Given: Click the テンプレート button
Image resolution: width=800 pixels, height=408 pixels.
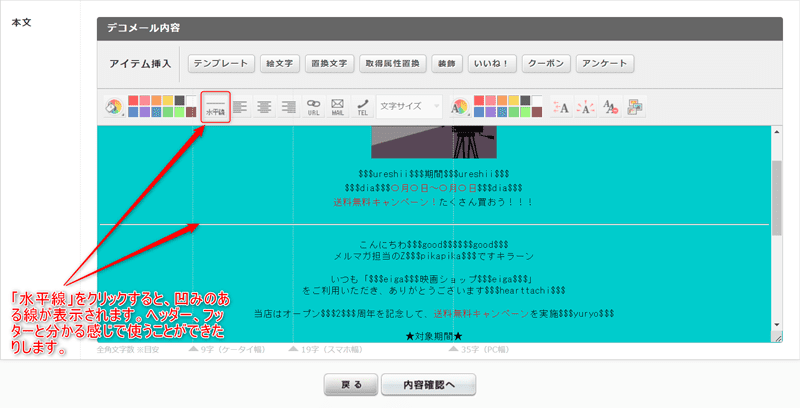Looking at the screenshot, I should click(x=221, y=64).
